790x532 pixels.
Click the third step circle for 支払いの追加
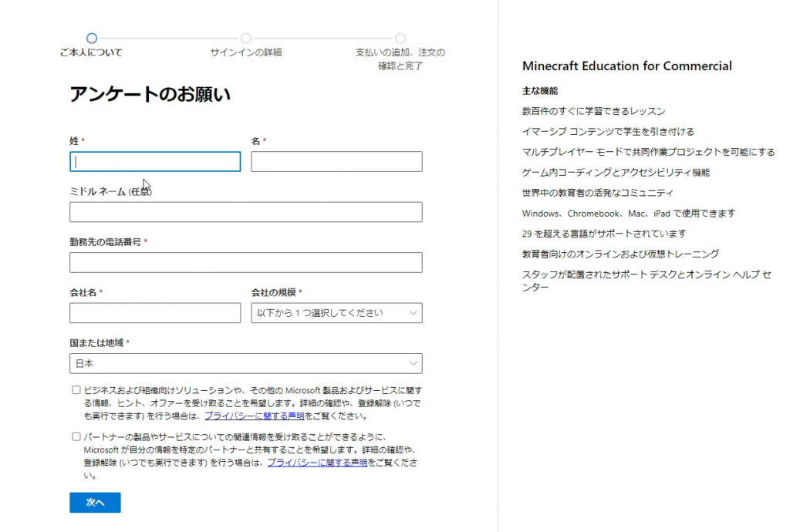coord(400,38)
